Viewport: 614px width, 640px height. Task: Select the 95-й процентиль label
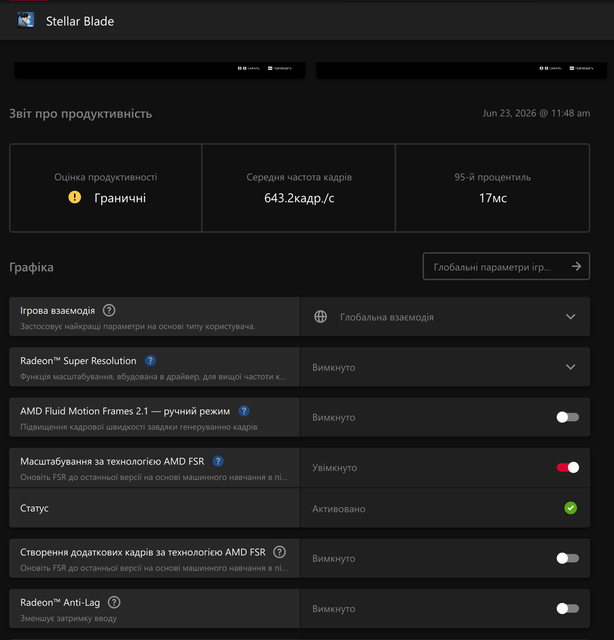coord(492,177)
